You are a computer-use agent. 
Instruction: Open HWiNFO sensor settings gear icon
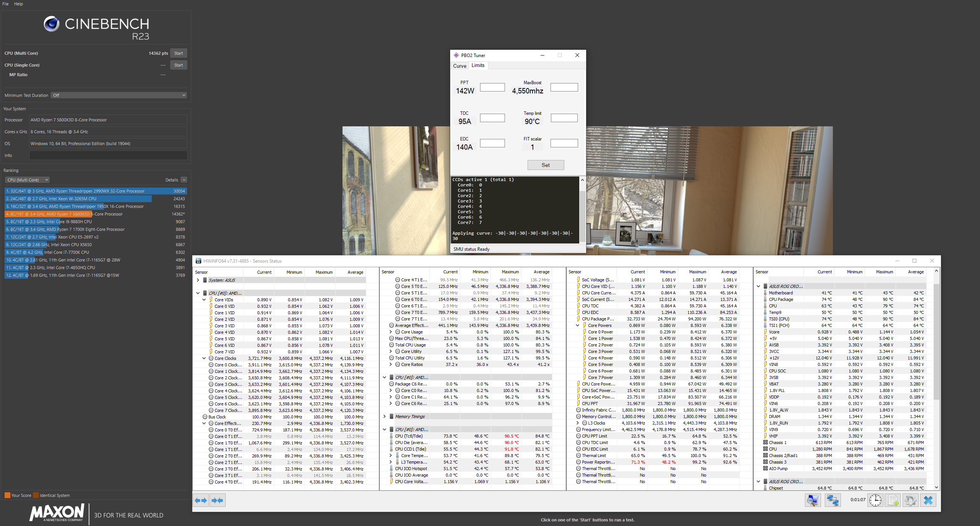point(911,500)
